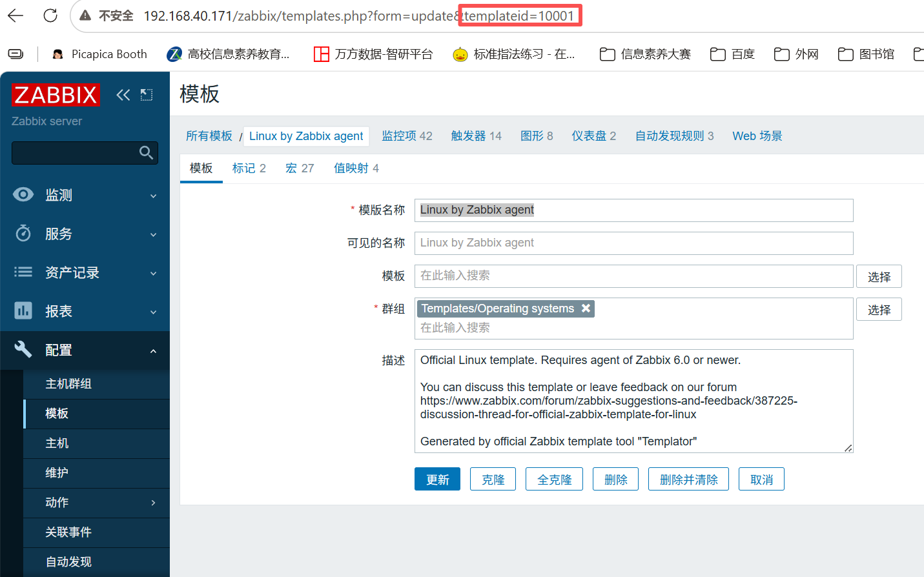Open 信息素养大赛 bookmark folder
Screen dimensions: 924x577
[x=645, y=54]
